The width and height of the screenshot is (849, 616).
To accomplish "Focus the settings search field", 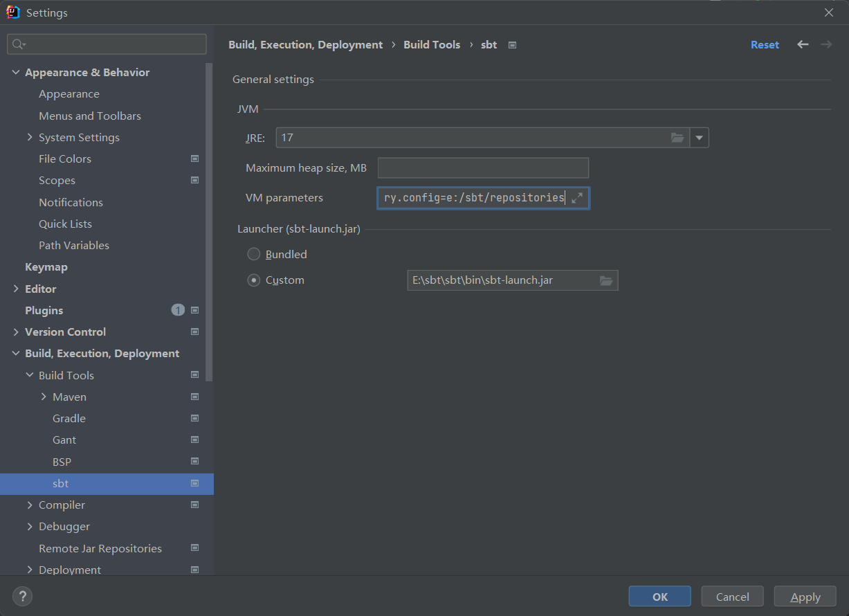I will pyautogui.click(x=107, y=44).
